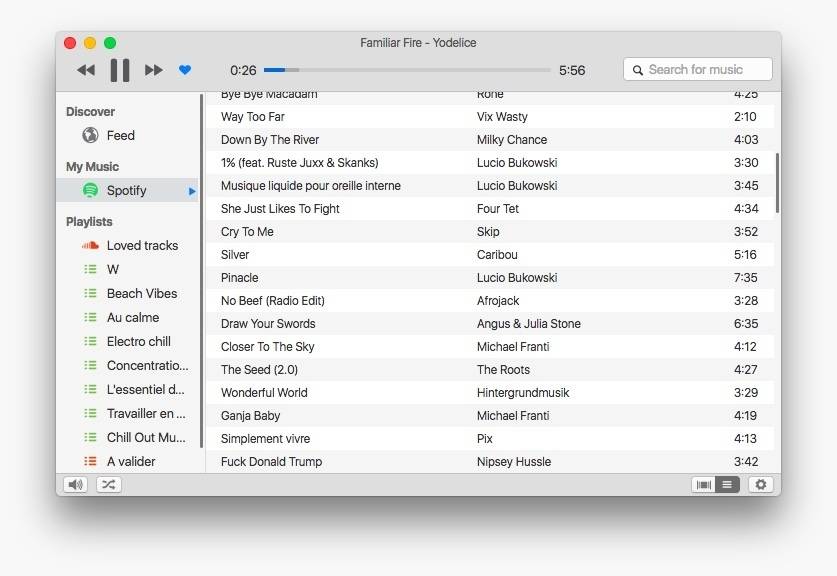Open the Beach Vibes playlist
The image size is (837, 576).
(127, 294)
